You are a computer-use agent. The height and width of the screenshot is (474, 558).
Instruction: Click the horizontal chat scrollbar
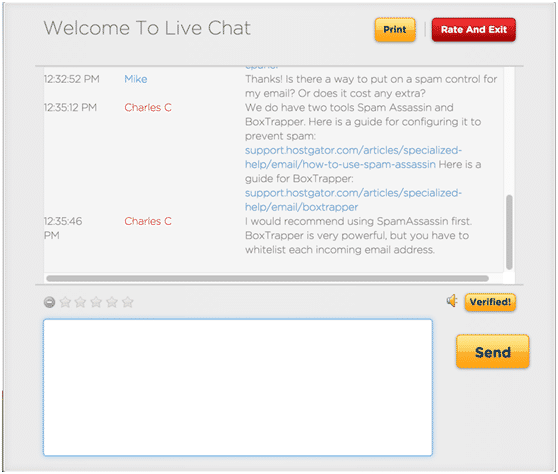pos(267,278)
